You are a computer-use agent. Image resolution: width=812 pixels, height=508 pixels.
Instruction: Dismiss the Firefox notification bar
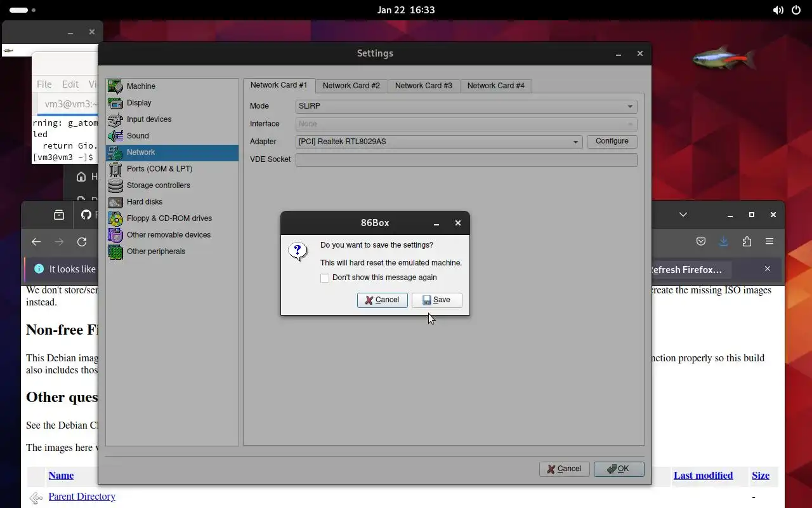click(x=768, y=269)
